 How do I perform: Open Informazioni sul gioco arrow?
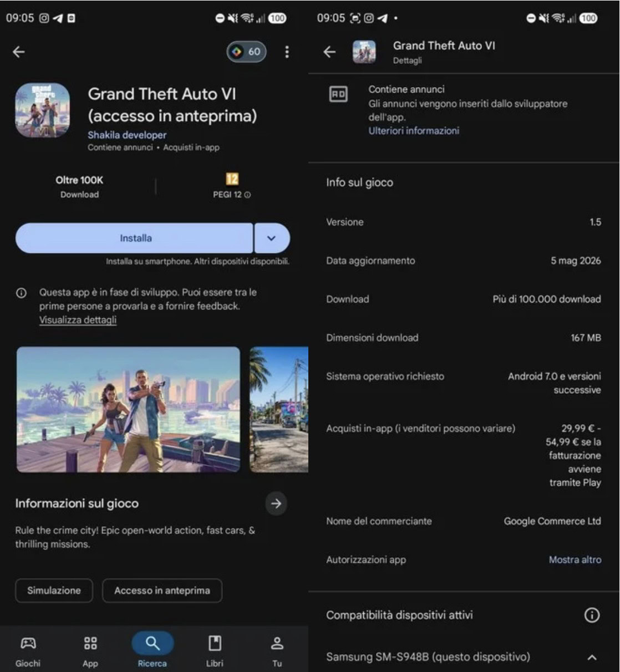tap(276, 503)
